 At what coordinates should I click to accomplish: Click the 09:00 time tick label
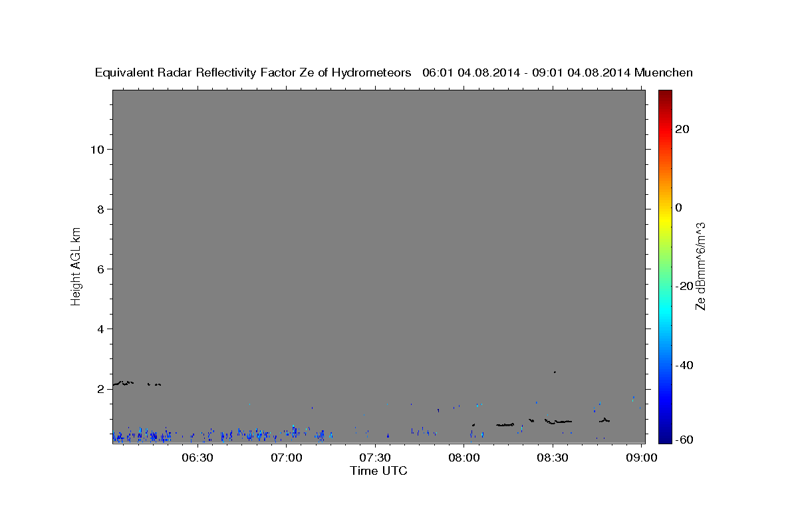click(x=641, y=458)
